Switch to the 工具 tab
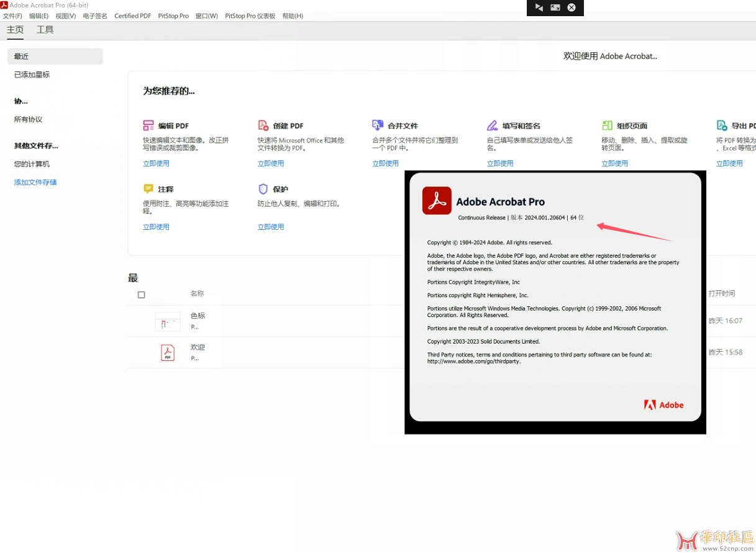756x553 pixels. [x=45, y=30]
